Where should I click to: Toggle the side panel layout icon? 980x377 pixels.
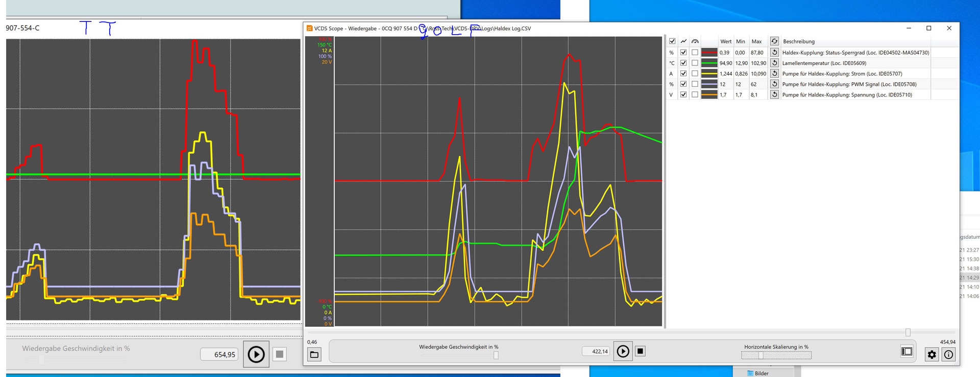906,351
